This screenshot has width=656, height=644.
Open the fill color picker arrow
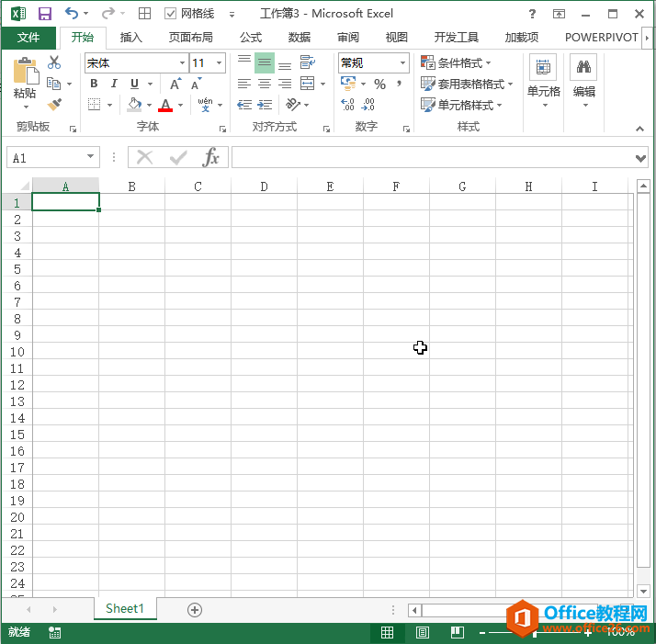150,105
